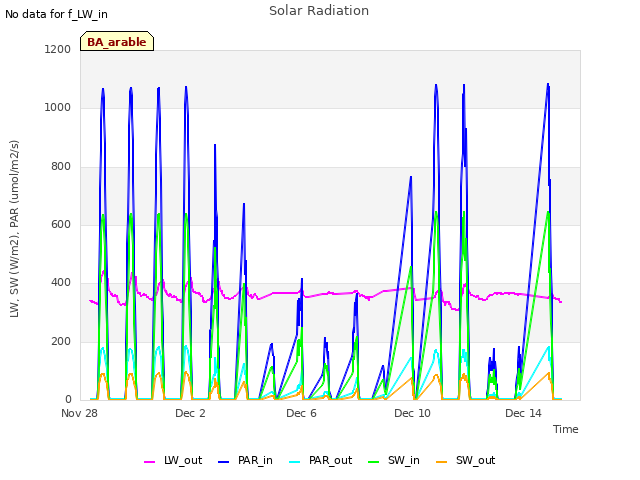Screen dimensions: 640x480
Task: Click the Dec 2 x-axis tick label
Action: point(190,413)
